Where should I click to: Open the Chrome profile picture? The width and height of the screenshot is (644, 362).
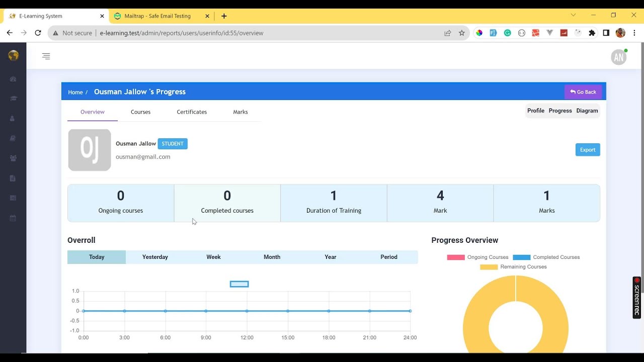coord(620,33)
